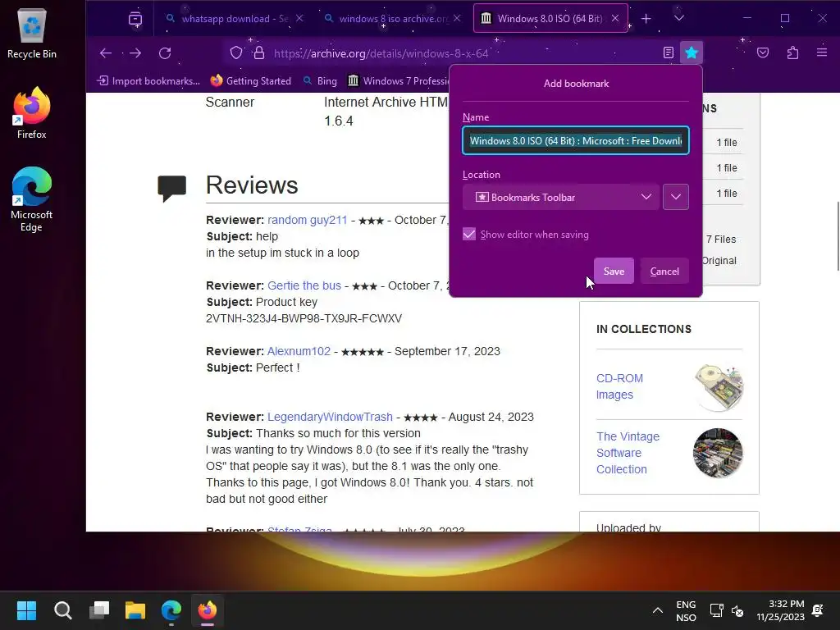Cancel adding the bookmark
The image size is (840, 630).
click(664, 271)
